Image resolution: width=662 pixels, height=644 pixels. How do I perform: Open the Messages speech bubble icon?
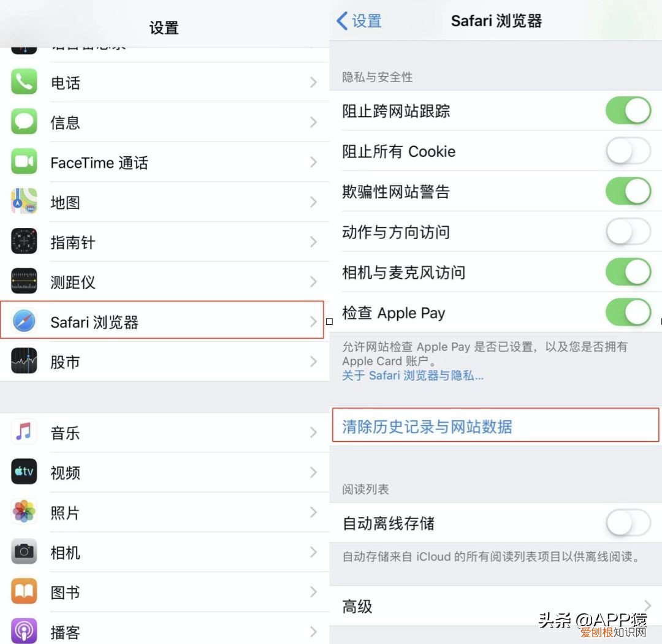[x=24, y=121]
